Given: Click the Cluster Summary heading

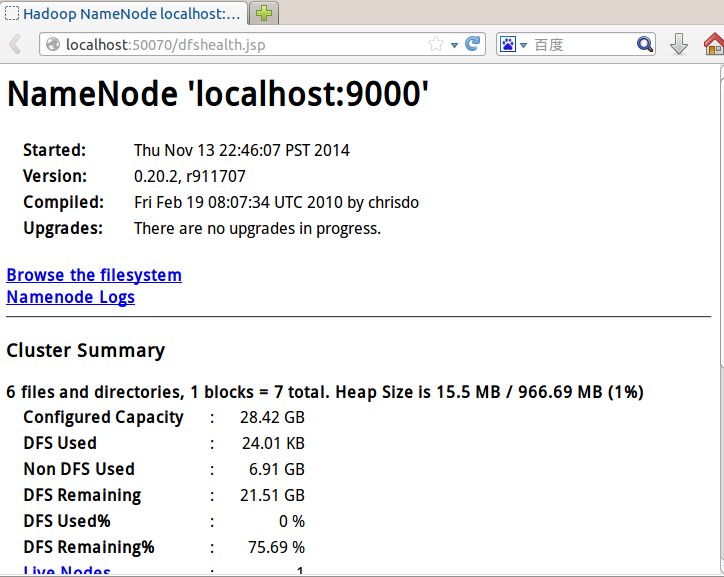Looking at the screenshot, I should pos(85,350).
